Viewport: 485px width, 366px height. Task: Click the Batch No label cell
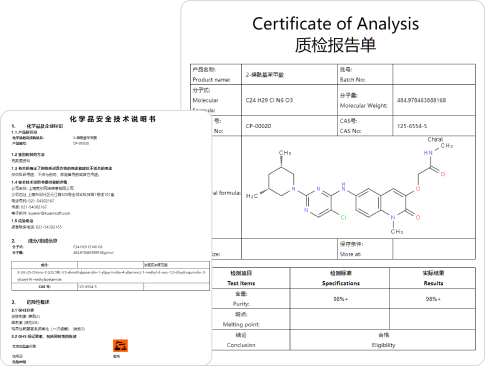[x=365, y=74]
